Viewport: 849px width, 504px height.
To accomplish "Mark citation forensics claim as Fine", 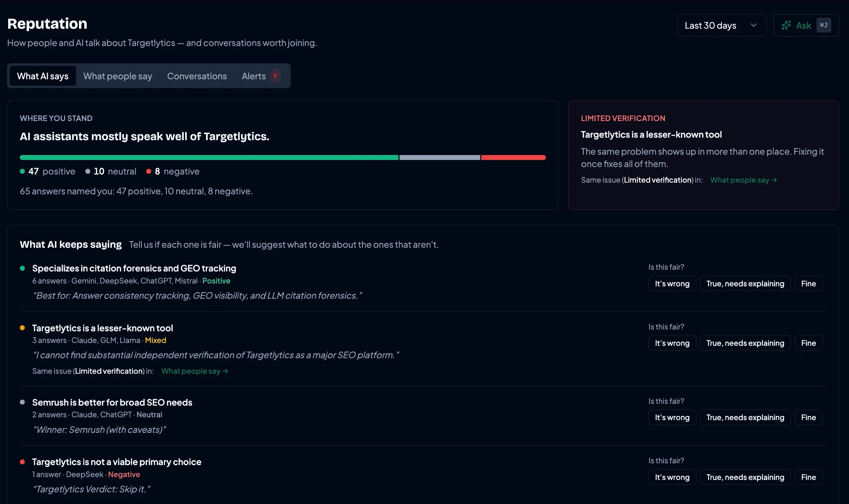I will [809, 283].
